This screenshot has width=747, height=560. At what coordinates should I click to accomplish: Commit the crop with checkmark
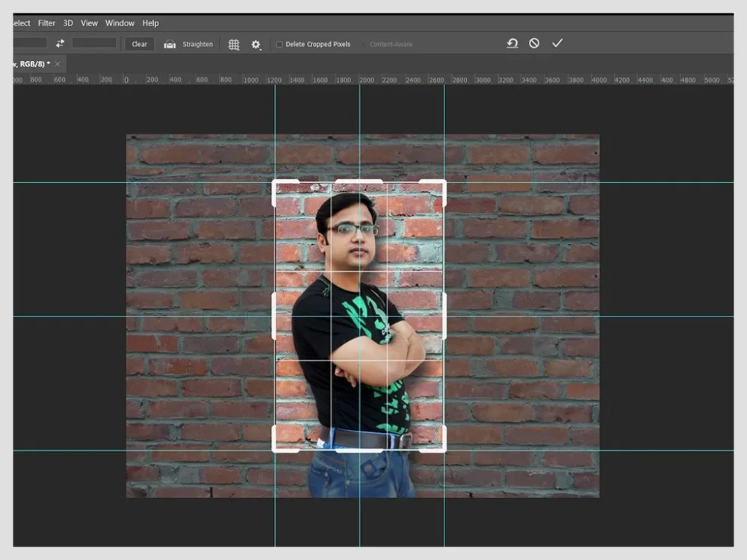557,43
